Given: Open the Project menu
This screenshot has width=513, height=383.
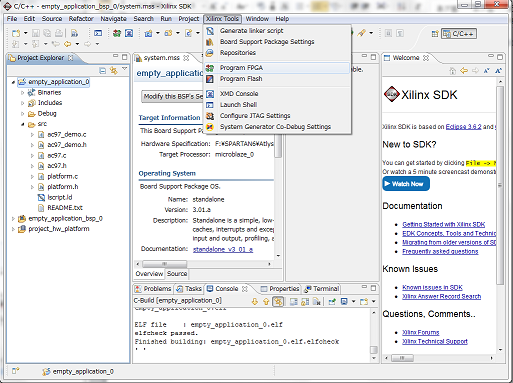Looking at the screenshot, I should 189,19.
